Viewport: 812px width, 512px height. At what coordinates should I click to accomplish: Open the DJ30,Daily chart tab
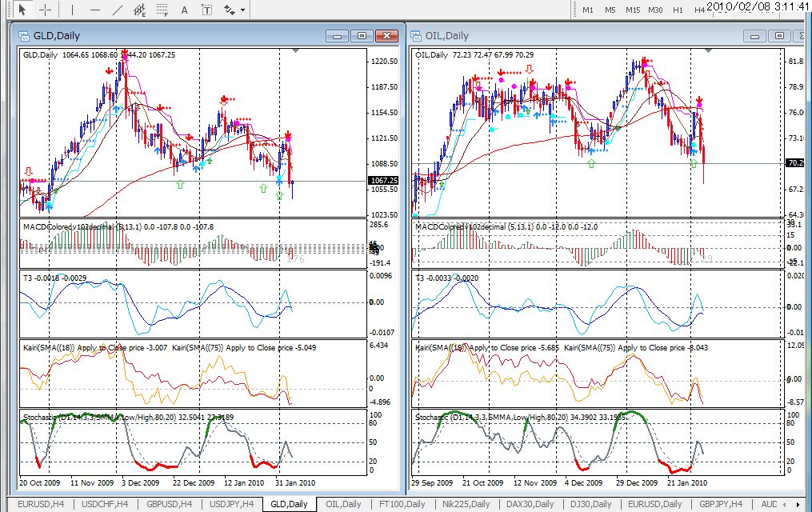pyautogui.click(x=591, y=504)
